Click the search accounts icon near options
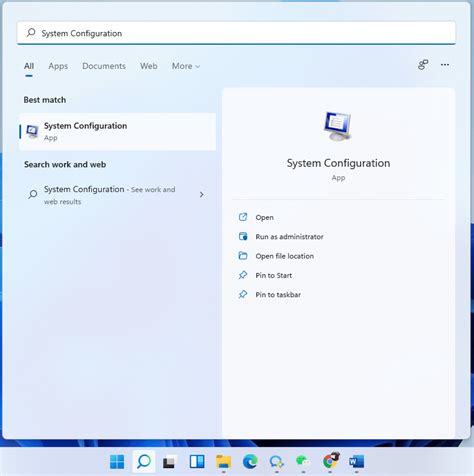Viewport: 474px width, 476px height. (x=423, y=65)
